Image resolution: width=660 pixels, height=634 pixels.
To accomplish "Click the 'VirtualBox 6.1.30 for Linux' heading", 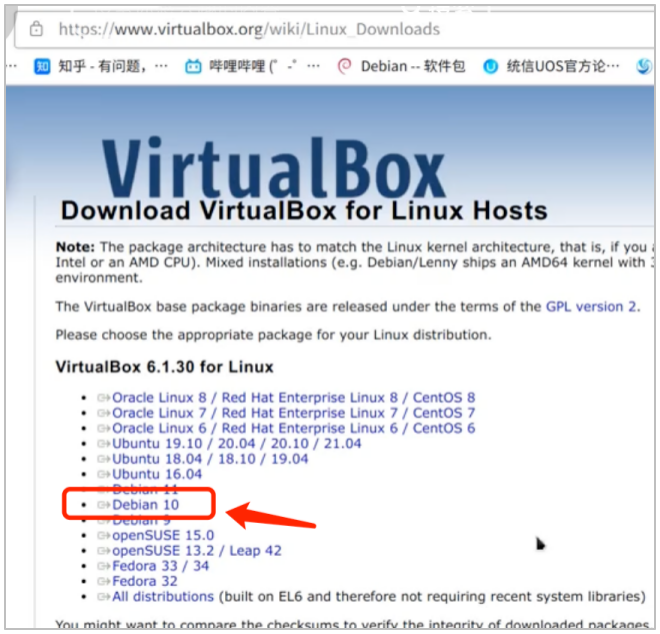I will click(x=165, y=367).
